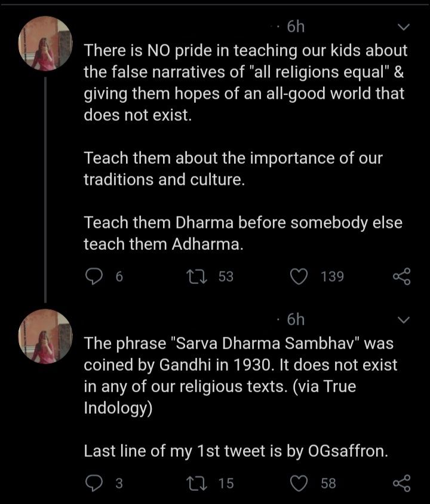
Task: Retweet the first tweet with 53 retweets
Action: 195,276
